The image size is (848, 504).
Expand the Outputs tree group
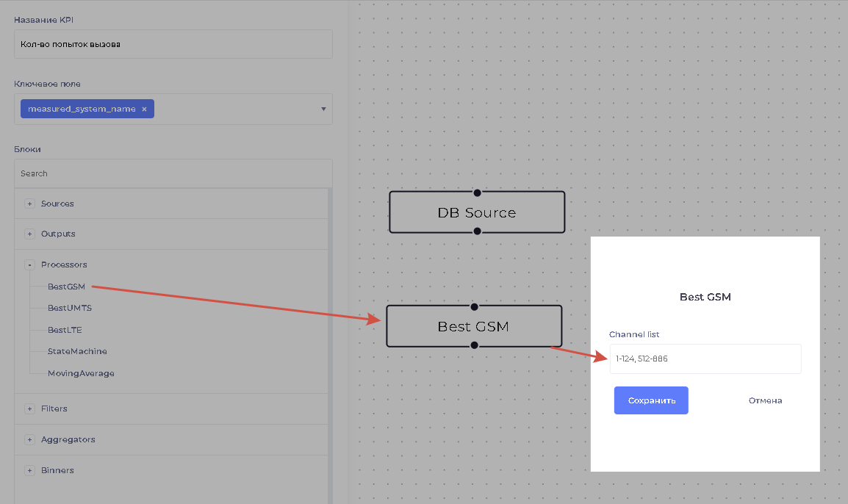click(x=29, y=234)
